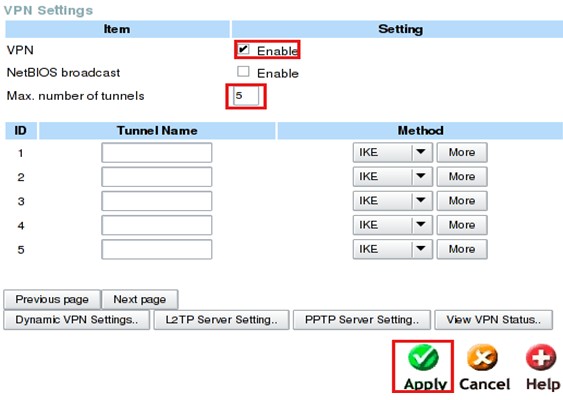
Task: Focus the Max. number of tunnels field
Action: click(x=246, y=96)
